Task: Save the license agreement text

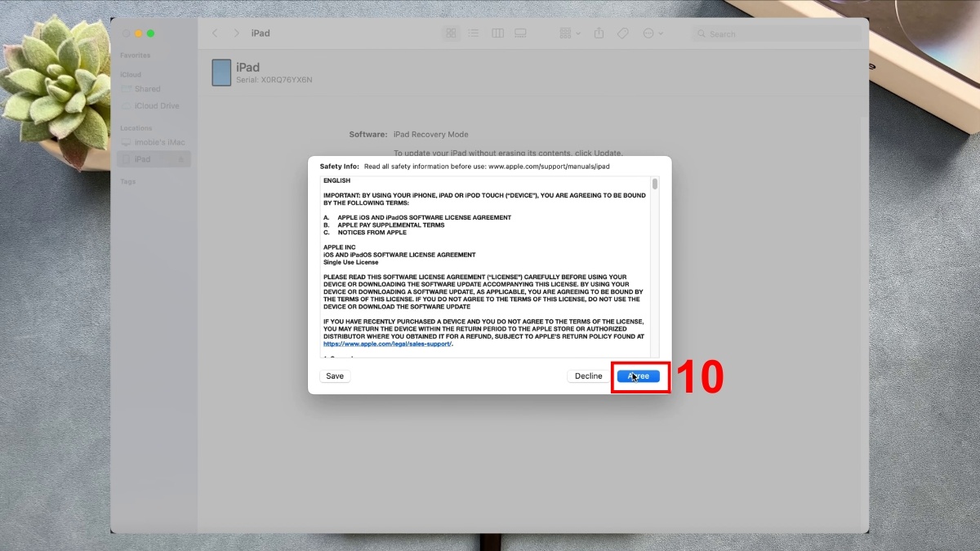Action: [335, 376]
